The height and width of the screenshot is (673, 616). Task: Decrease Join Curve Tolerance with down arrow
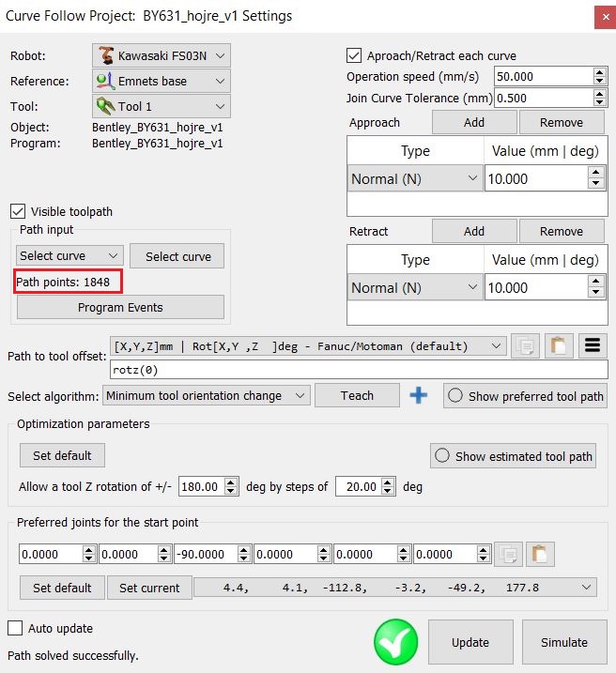(600, 102)
